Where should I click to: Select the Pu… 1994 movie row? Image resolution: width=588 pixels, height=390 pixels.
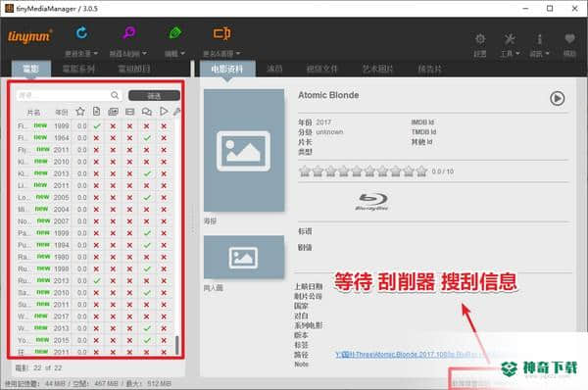coord(94,245)
